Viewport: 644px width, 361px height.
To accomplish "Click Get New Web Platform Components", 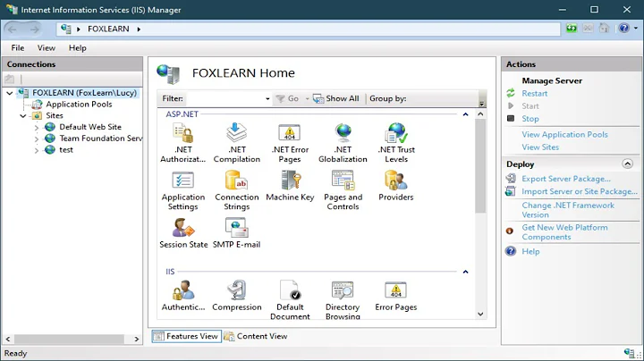I will (564, 232).
